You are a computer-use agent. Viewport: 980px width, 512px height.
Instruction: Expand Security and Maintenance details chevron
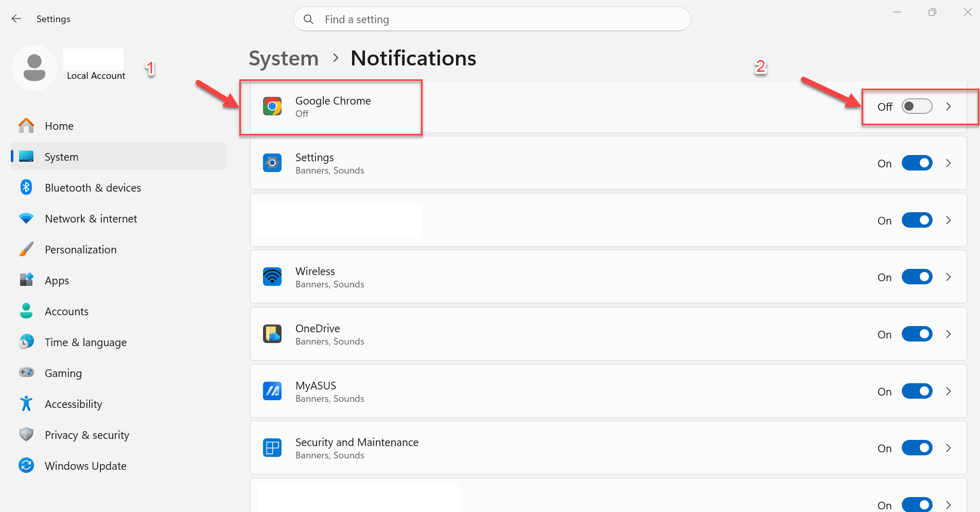(x=949, y=448)
